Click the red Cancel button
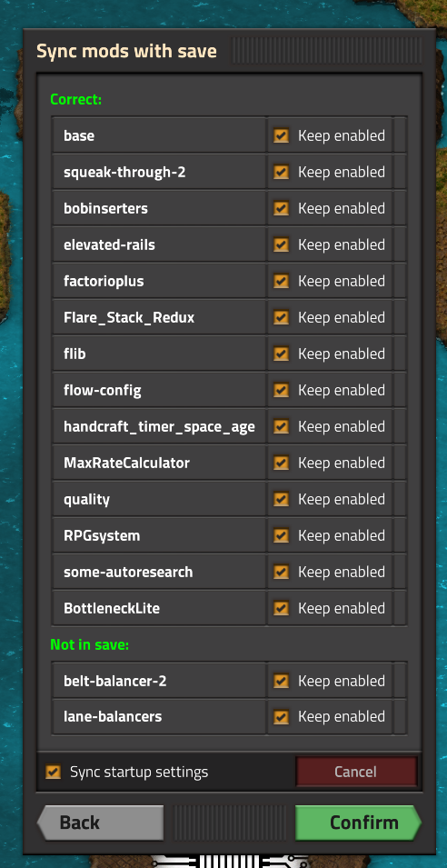Screen dimensions: 447x868 point(356,772)
